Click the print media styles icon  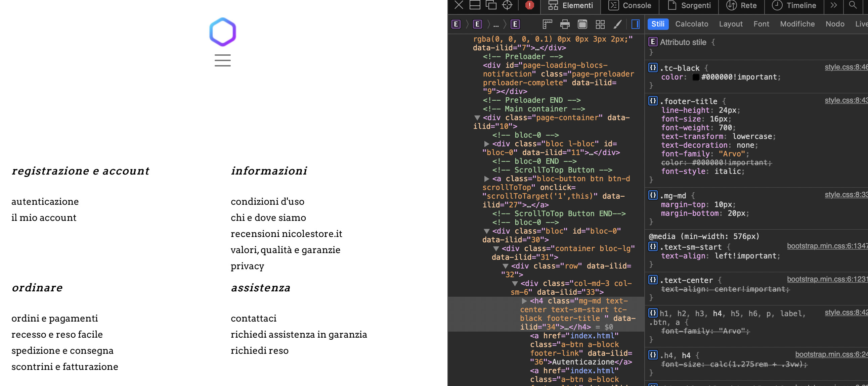[x=565, y=24]
